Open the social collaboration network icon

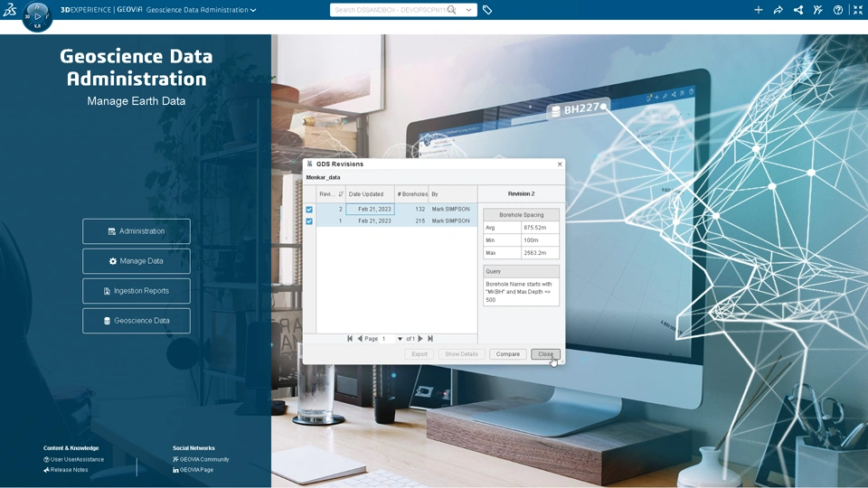(x=798, y=10)
